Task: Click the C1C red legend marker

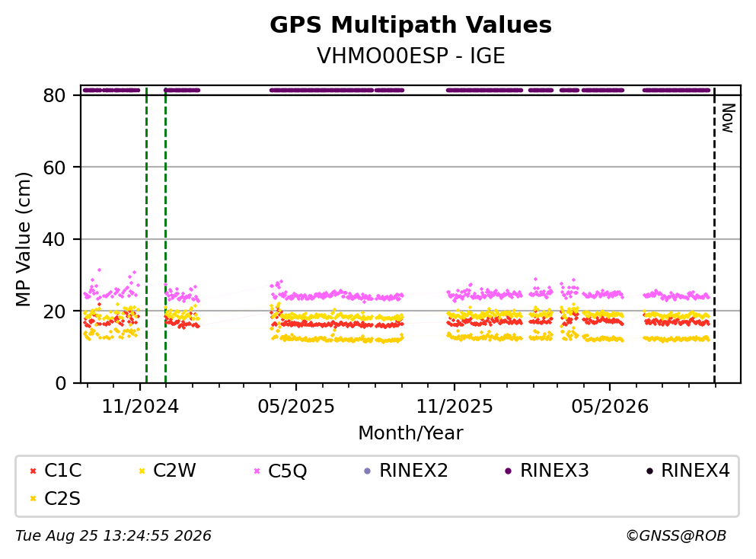Action: (x=33, y=471)
